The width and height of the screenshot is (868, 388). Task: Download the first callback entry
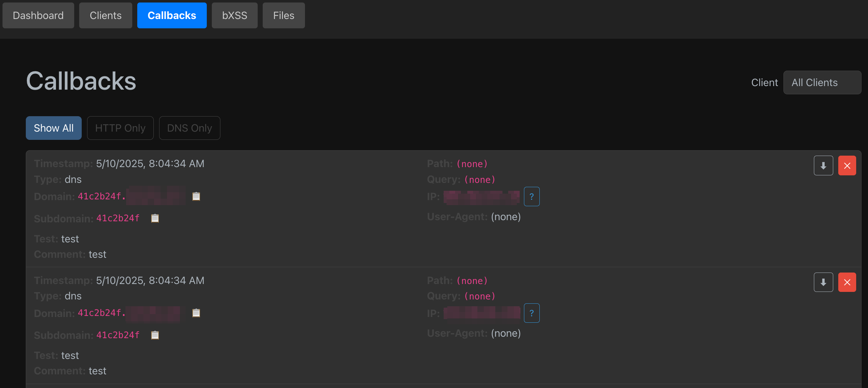[x=823, y=166]
